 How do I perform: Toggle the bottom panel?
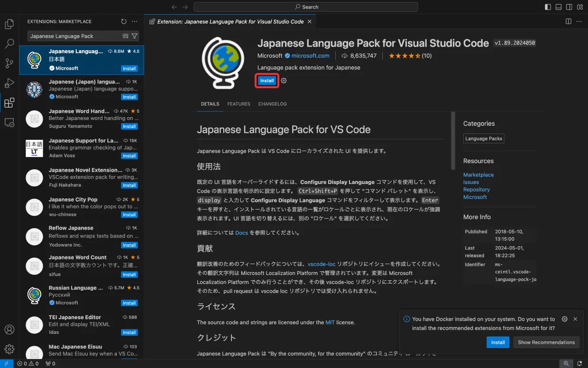(559, 7)
